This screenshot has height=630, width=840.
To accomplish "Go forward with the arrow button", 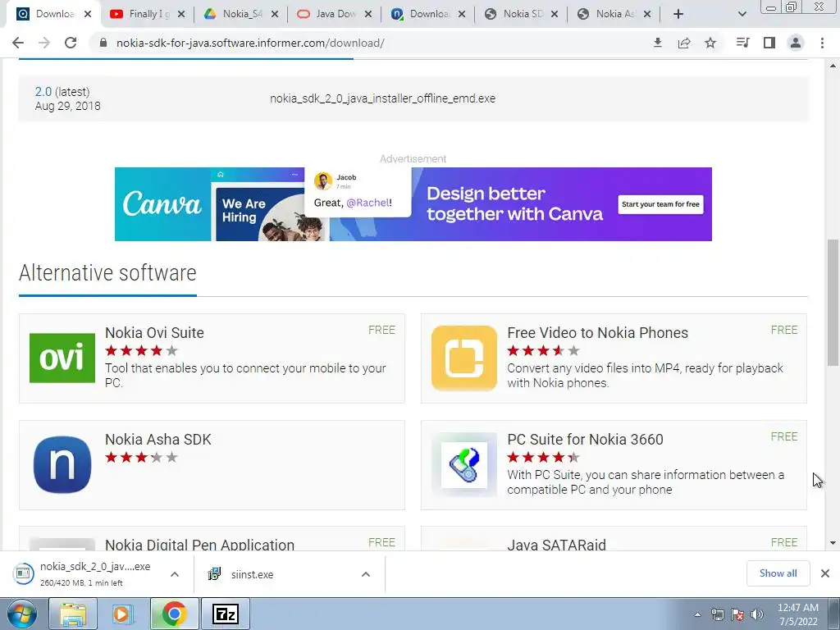I will click(x=44, y=43).
